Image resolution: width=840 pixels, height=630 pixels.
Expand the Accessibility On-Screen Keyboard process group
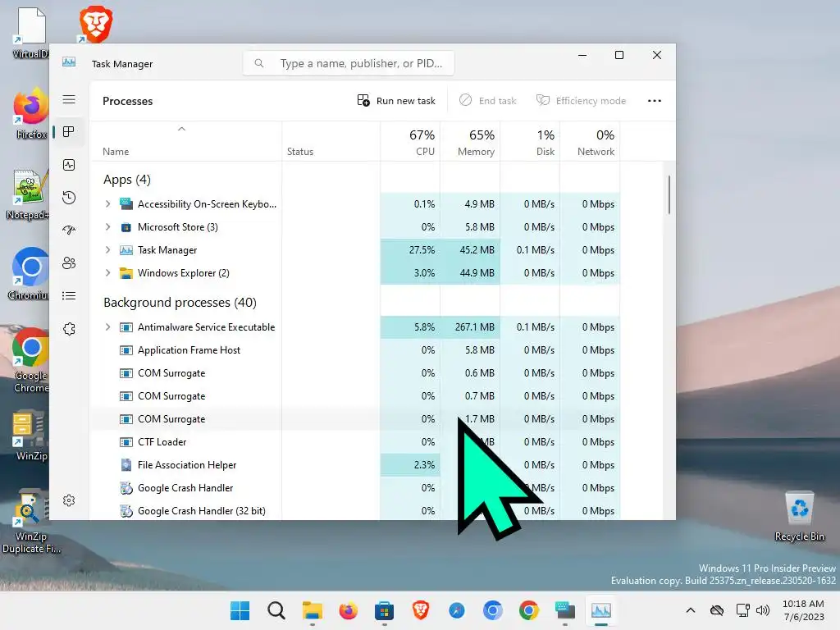(x=107, y=204)
